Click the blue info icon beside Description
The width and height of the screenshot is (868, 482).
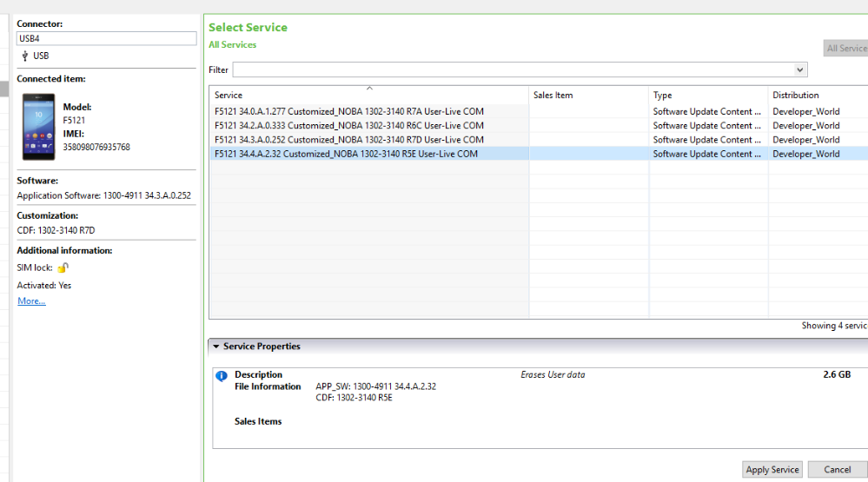222,376
